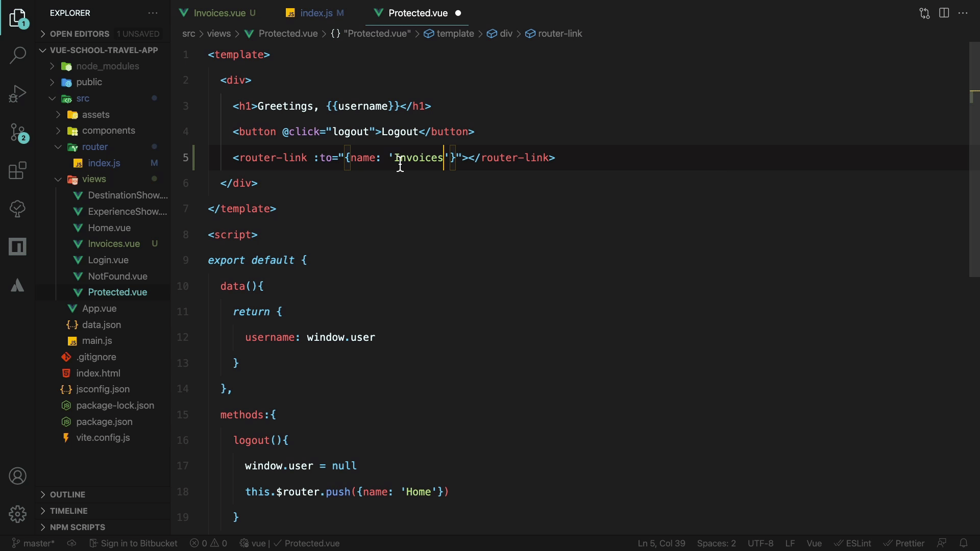Switch to the Invoices.vue tab
The width and height of the screenshot is (980, 551).
click(x=219, y=13)
